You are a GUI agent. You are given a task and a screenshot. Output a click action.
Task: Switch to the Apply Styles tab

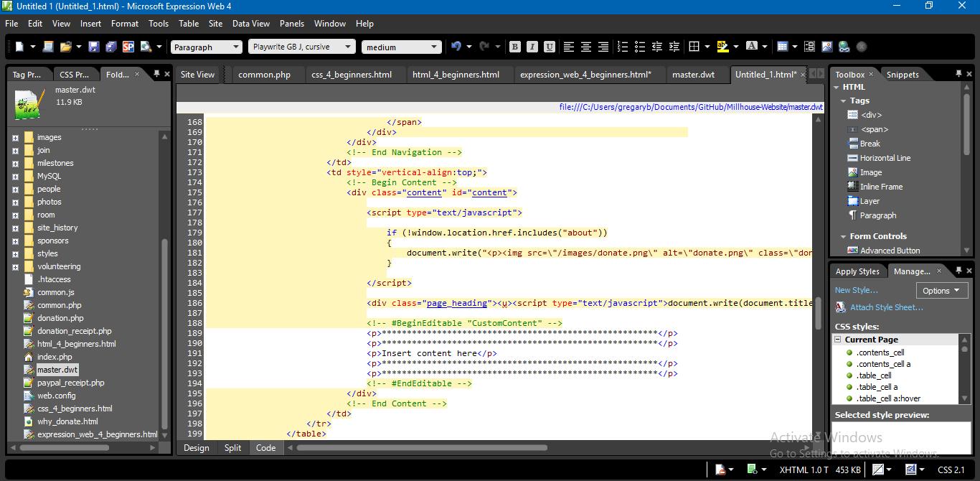(x=857, y=271)
